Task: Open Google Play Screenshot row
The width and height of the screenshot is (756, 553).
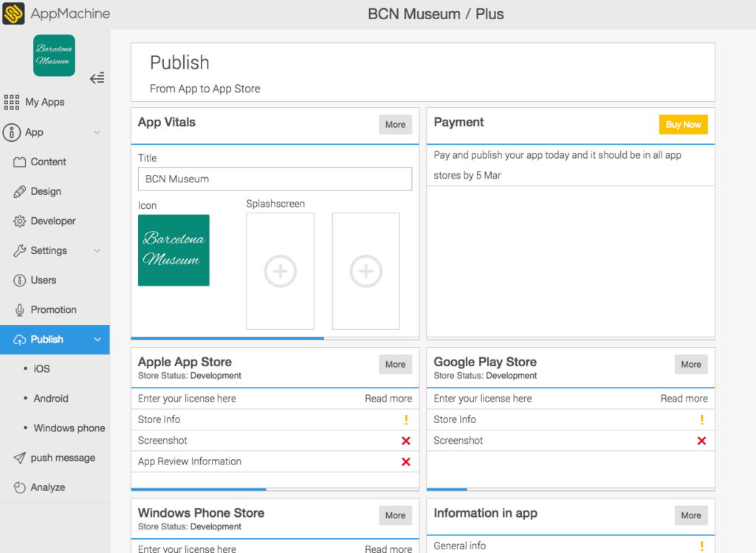Action: 571,441
